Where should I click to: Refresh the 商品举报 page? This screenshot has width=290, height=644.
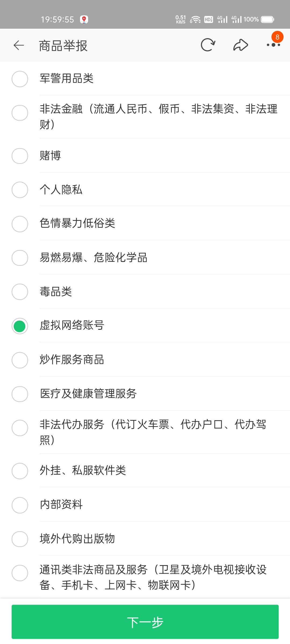tap(208, 45)
